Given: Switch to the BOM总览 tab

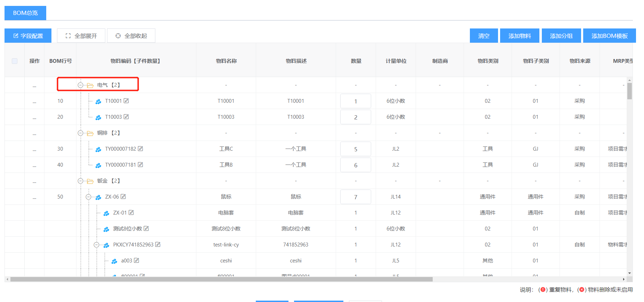Looking at the screenshot, I should 25,13.
